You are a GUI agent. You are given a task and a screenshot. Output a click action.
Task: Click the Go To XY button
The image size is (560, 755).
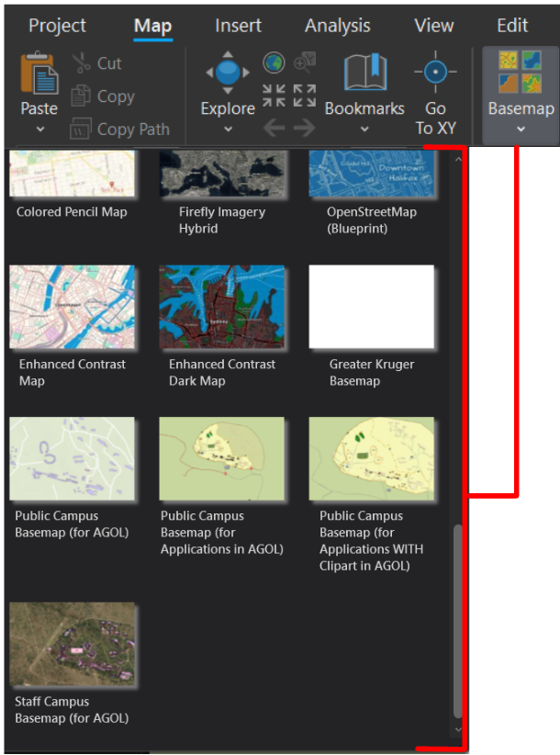pos(435,95)
